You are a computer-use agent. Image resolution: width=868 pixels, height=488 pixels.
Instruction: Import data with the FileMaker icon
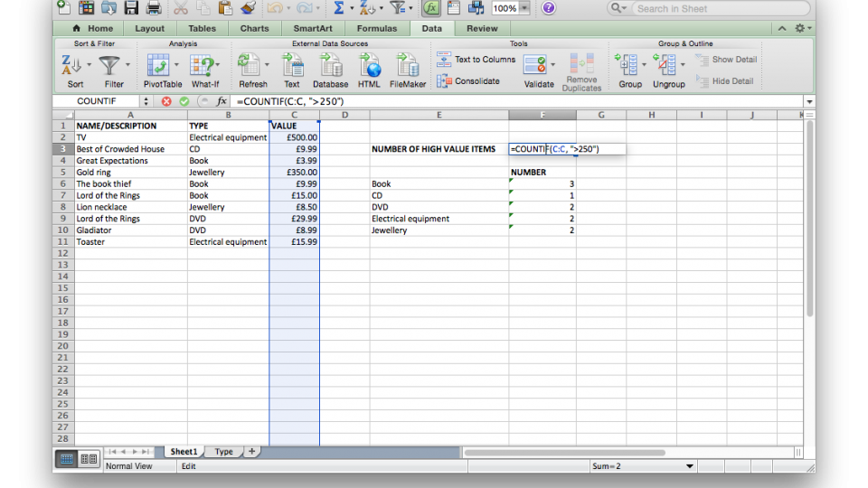click(x=407, y=65)
